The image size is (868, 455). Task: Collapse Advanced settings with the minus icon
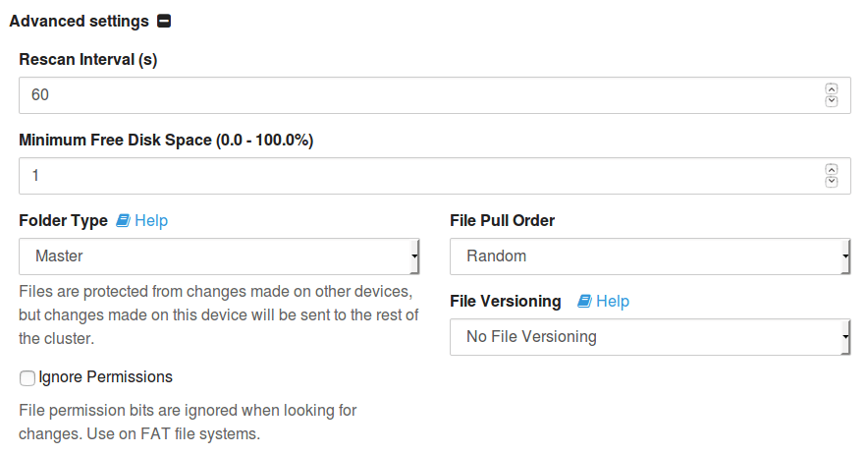click(164, 21)
